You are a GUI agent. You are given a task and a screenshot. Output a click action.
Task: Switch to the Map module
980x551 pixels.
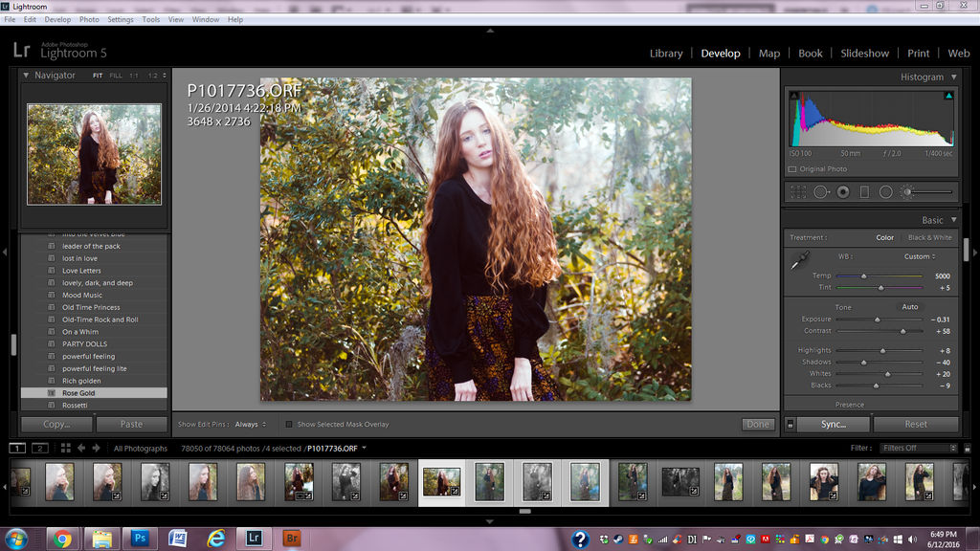(768, 54)
